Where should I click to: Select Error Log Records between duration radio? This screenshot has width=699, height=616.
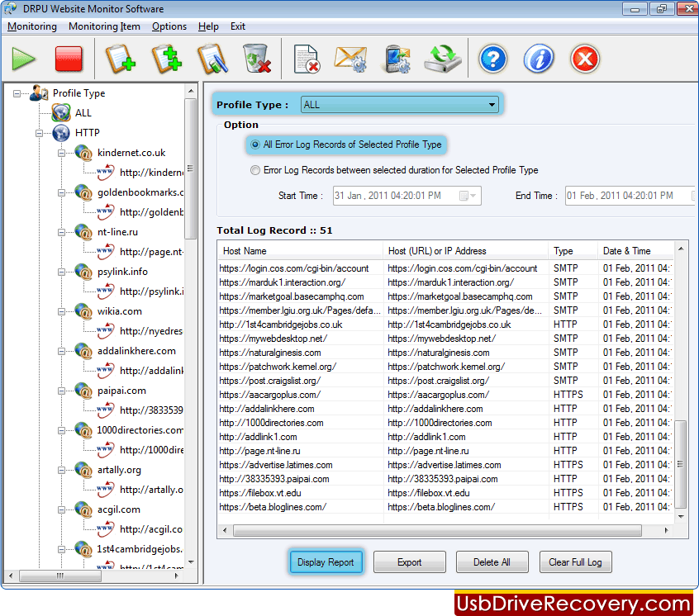(x=255, y=170)
